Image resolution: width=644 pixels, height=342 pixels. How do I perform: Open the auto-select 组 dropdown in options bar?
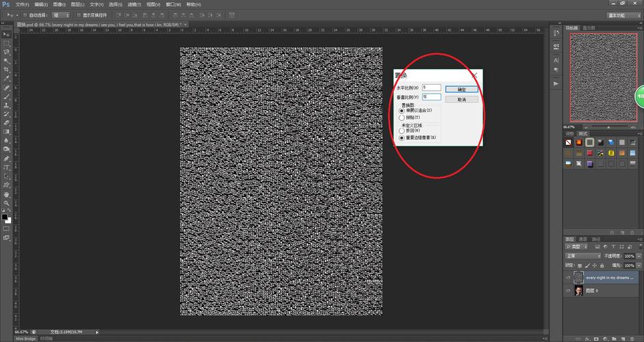click(60, 14)
